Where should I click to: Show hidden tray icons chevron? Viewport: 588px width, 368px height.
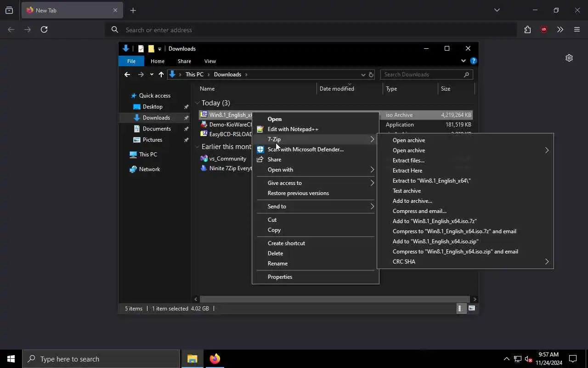(506, 359)
